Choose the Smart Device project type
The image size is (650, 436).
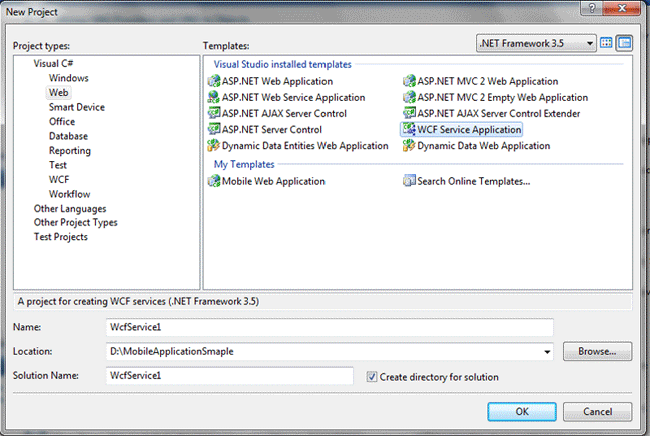click(x=76, y=107)
